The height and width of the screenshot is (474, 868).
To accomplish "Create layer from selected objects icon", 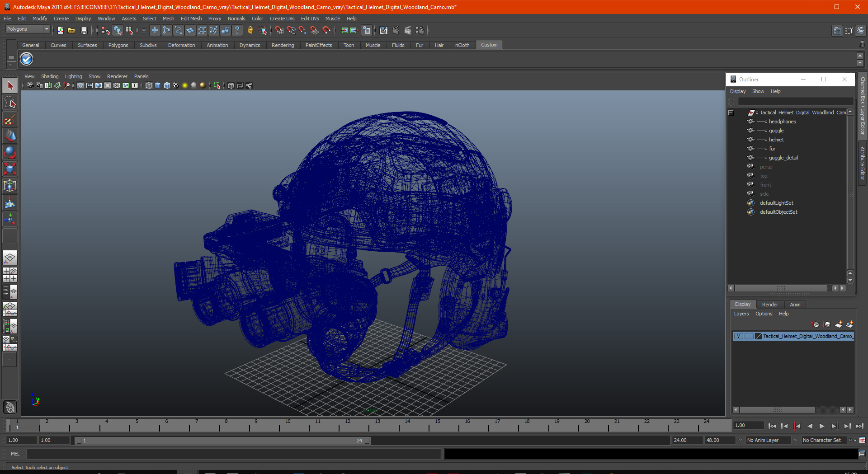I will [x=850, y=324].
